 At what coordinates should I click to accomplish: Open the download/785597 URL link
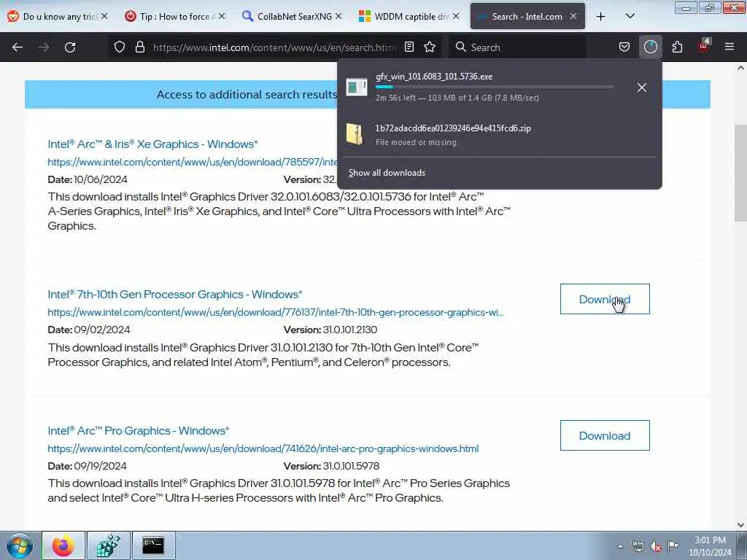pyautogui.click(x=193, y=162)
